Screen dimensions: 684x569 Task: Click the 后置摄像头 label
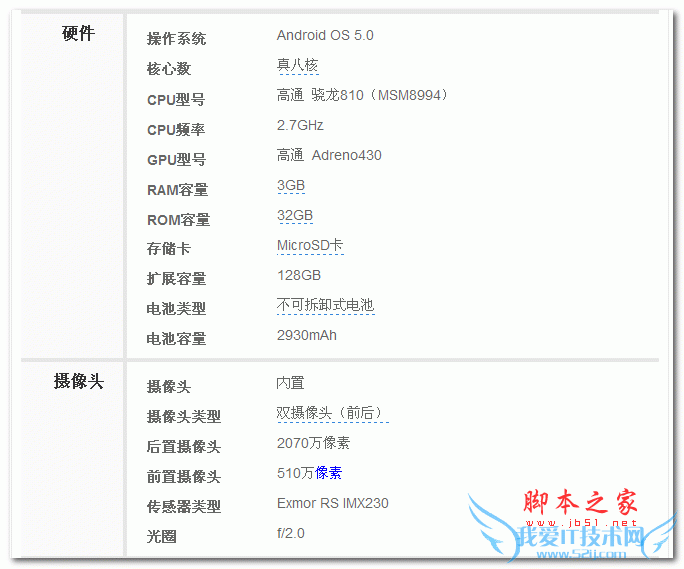coord(184,446)
